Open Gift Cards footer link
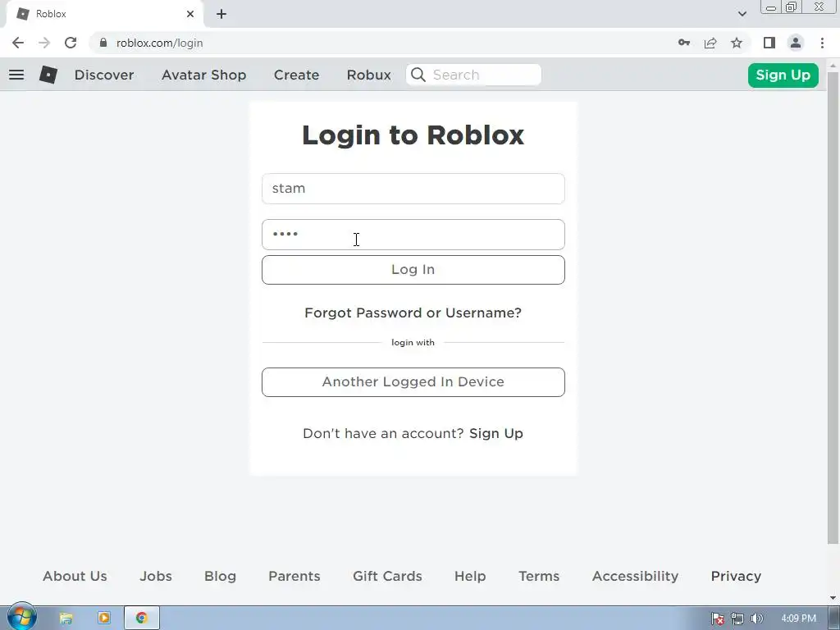The width and height of the screenshot is (840, 630). point(387,577)
